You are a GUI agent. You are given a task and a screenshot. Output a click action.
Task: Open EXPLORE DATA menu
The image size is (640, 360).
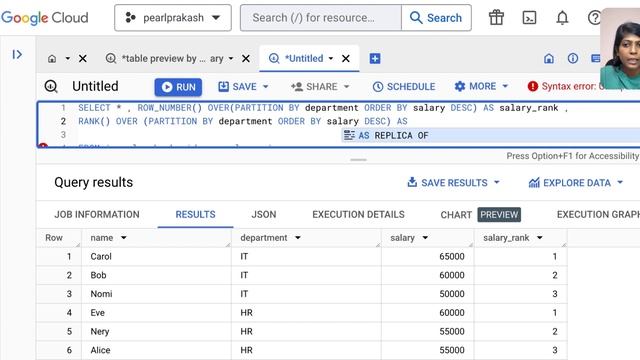pyautogui.click(x=576, y=182)
